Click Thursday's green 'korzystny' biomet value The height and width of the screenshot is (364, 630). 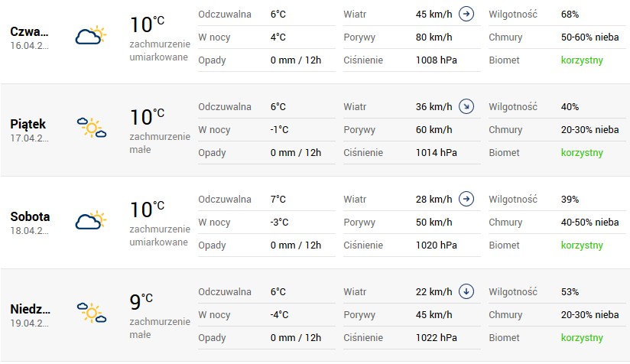coord(582,60)
